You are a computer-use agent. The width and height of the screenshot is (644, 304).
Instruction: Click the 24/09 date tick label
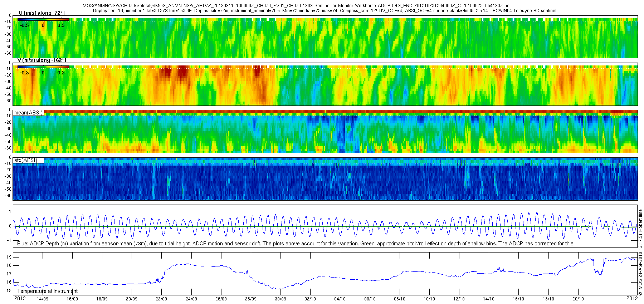coord(191,299)
